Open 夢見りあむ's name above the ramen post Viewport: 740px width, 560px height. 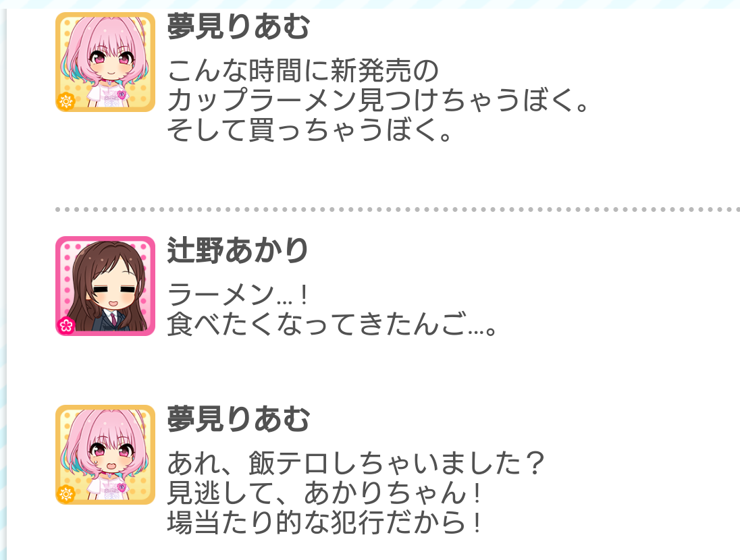point(238,27)
